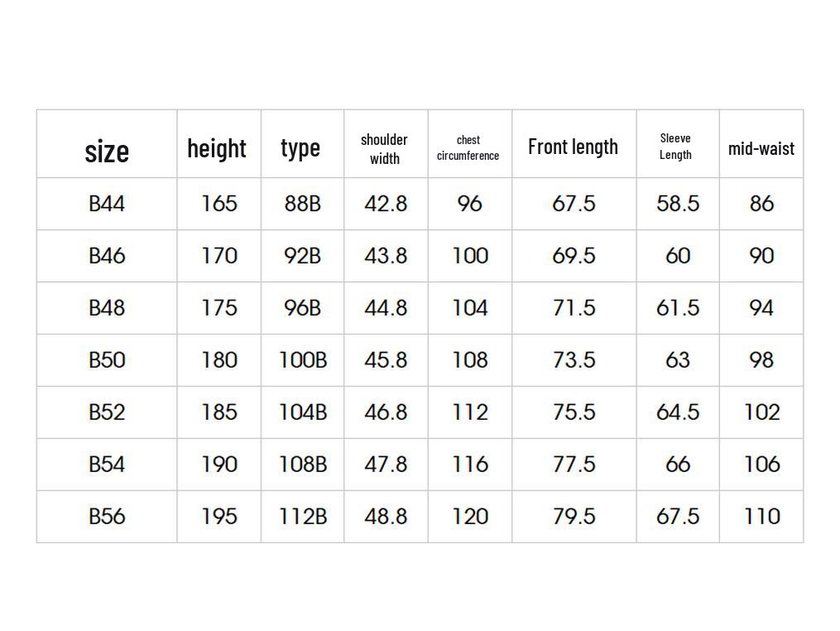Select the 79.5 front length value
Viewport: 840px width, 631px height.
(574, 516)
